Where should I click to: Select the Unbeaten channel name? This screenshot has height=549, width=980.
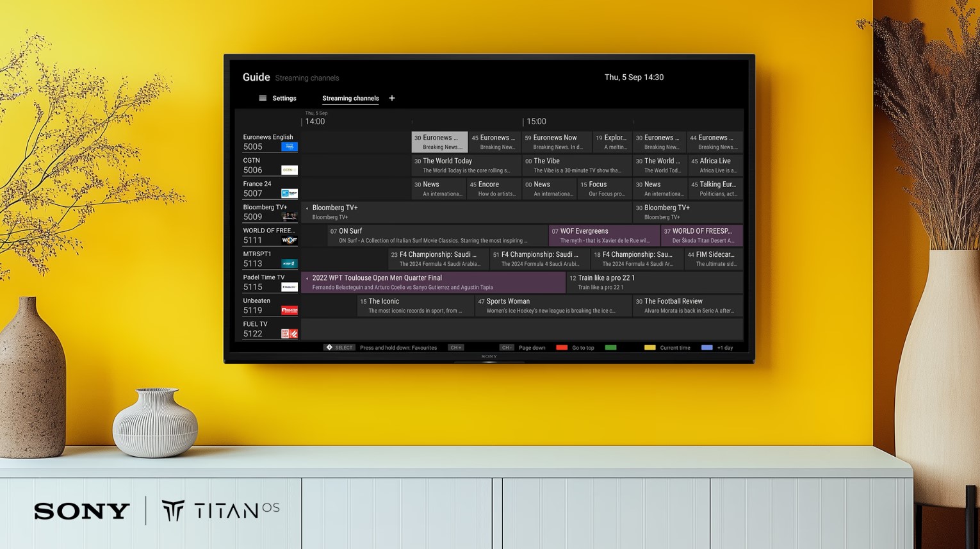(x=257, y=300)
